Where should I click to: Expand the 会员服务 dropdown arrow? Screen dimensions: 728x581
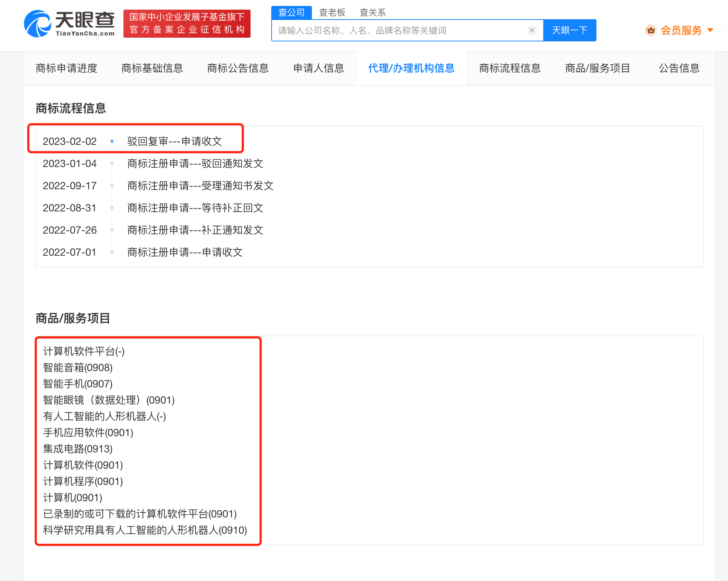point(710,30)
